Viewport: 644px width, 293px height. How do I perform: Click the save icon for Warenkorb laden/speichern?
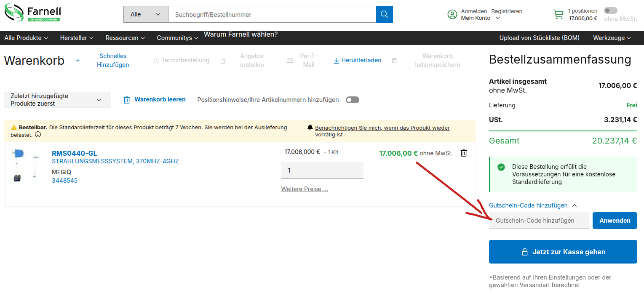(395, 61)
